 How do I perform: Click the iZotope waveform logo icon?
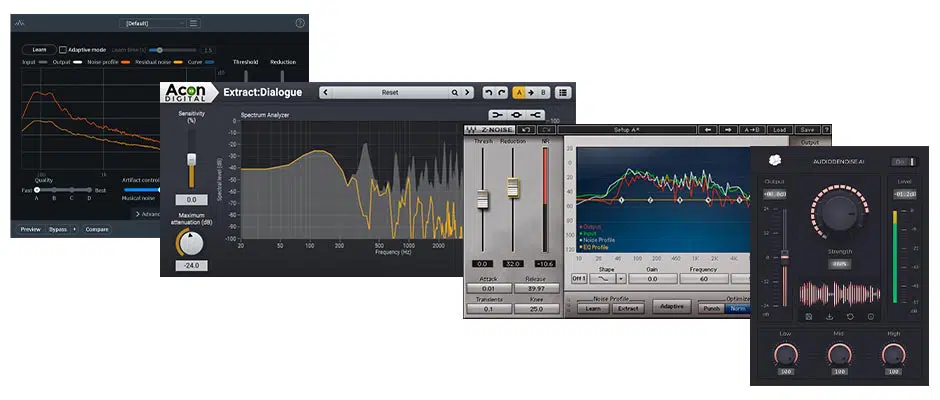point(20,23)
